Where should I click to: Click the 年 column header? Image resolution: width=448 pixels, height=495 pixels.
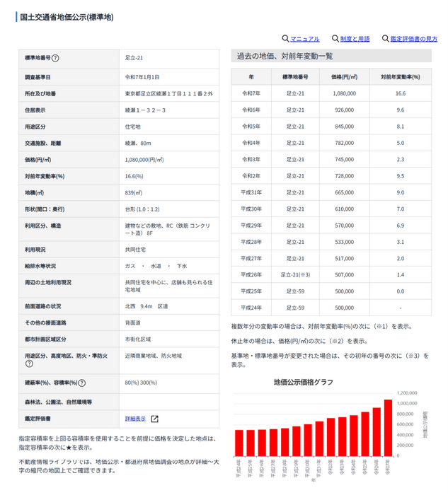(251, 76)
